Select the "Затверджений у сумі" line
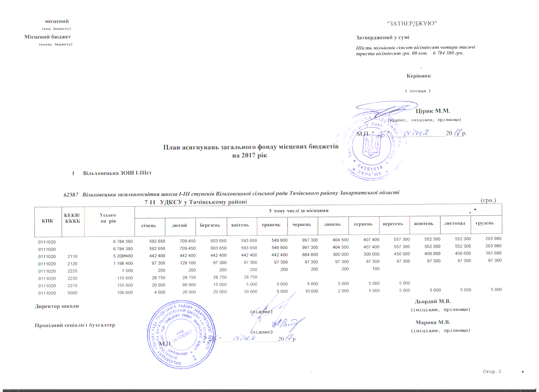This screenshot has width=539, height=392. (383, 38)
